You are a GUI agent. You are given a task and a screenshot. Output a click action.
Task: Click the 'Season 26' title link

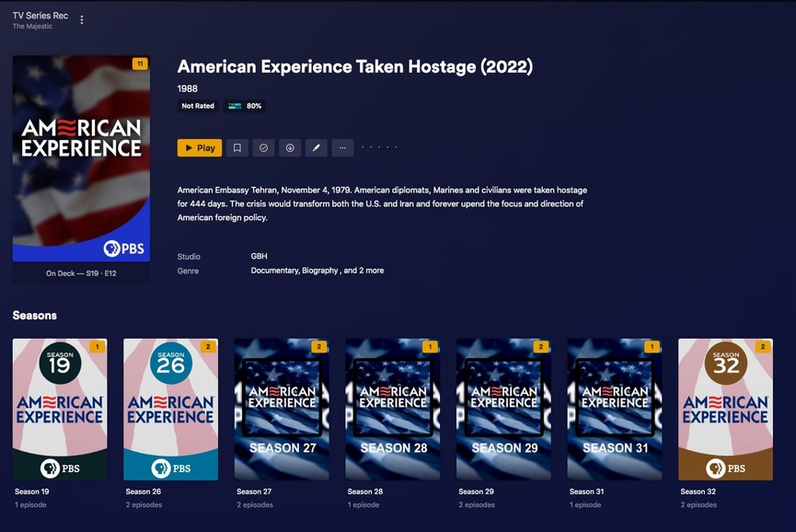(x=144, y=492)
